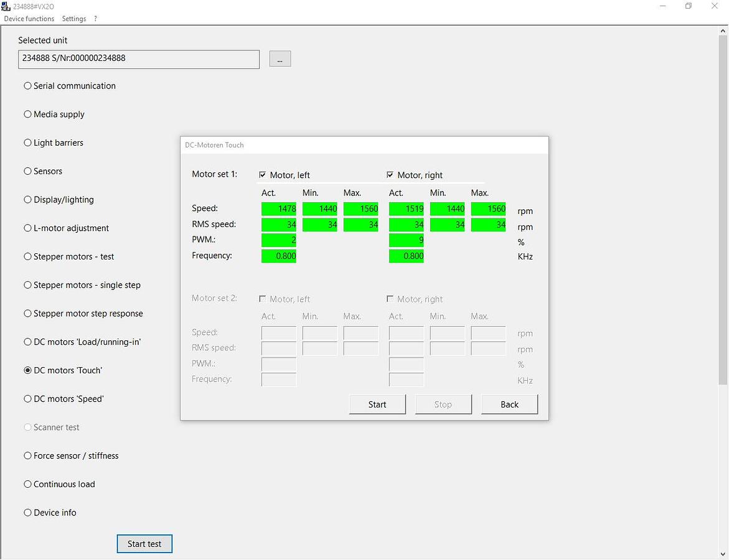Click the Start test button
This screenshot has width=729, height=560.
click(x=144, y=544)
